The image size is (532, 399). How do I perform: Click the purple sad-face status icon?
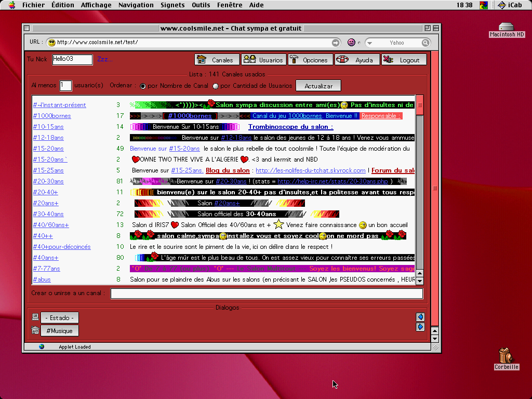point(351,43)
